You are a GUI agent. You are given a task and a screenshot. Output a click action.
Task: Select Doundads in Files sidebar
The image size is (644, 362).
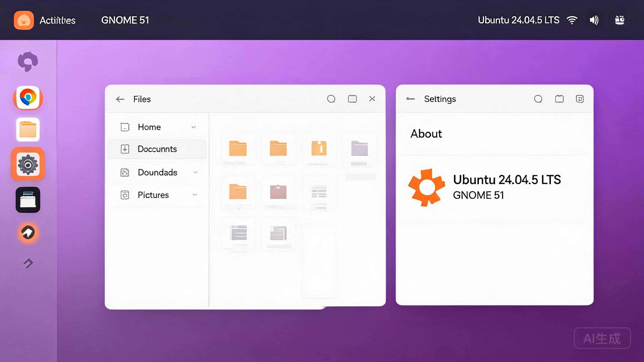(x=157, y=172)
